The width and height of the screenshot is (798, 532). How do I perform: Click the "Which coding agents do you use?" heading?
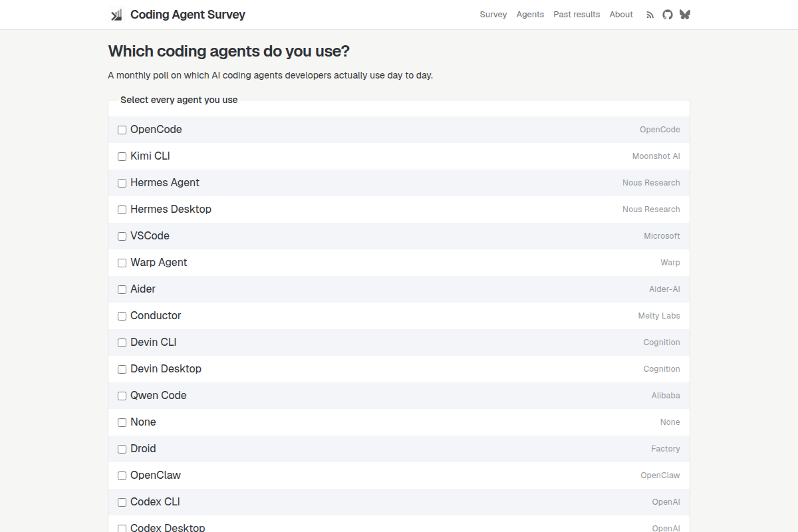(229, 51)
